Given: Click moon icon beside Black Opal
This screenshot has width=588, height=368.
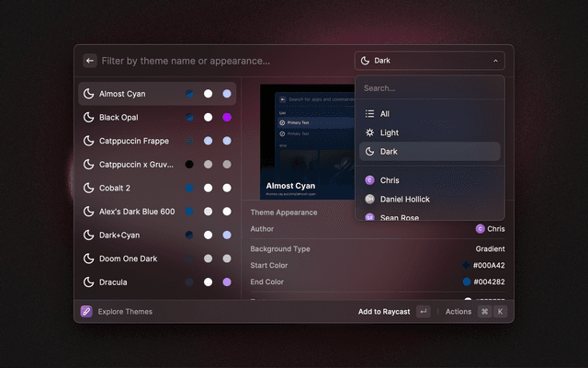Looking at the screenshot, I should tap(88, 118).
